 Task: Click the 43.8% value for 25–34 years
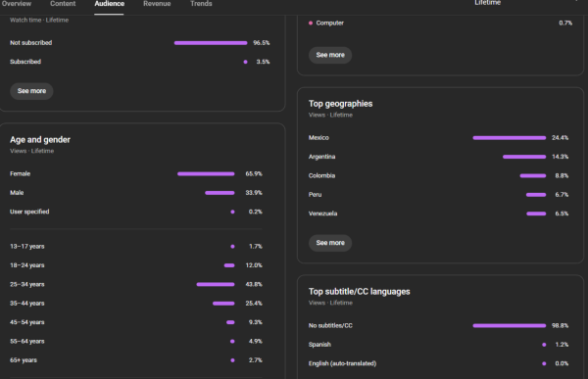[x=254, y=285]
